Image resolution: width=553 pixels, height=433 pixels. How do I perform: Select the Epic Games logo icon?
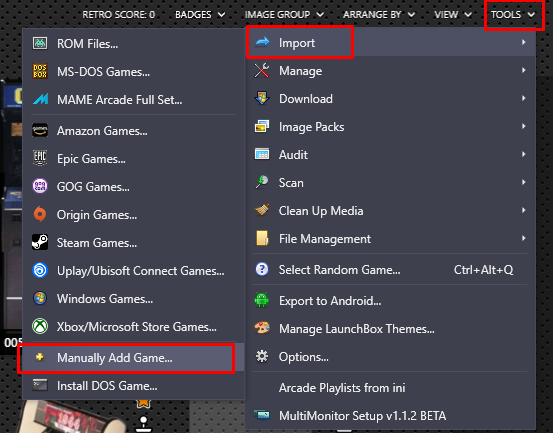[40, 158]
